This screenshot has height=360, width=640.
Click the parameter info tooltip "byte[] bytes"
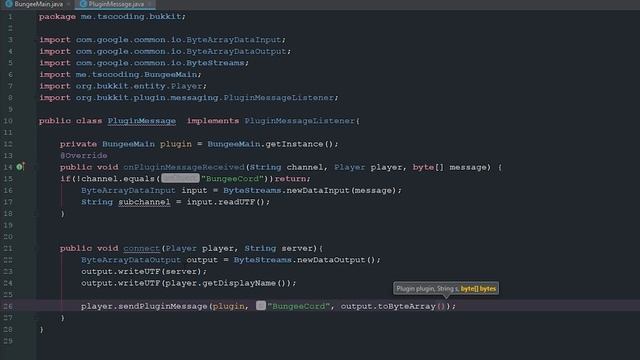tap(478, 289)
